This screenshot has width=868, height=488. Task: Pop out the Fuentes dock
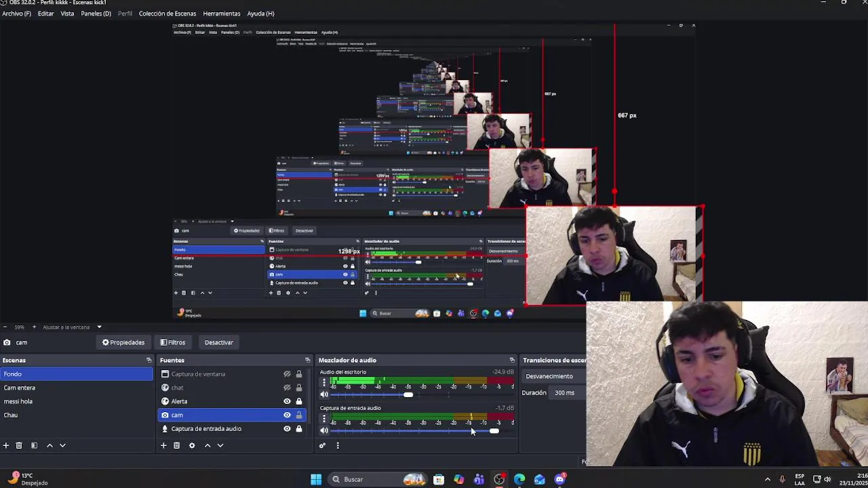307,360
